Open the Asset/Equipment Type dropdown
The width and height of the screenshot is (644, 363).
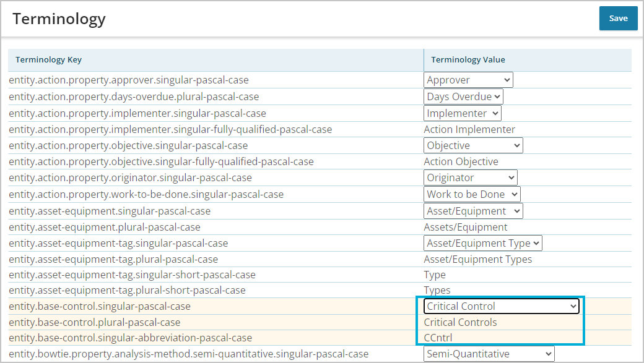coord(483,243)
